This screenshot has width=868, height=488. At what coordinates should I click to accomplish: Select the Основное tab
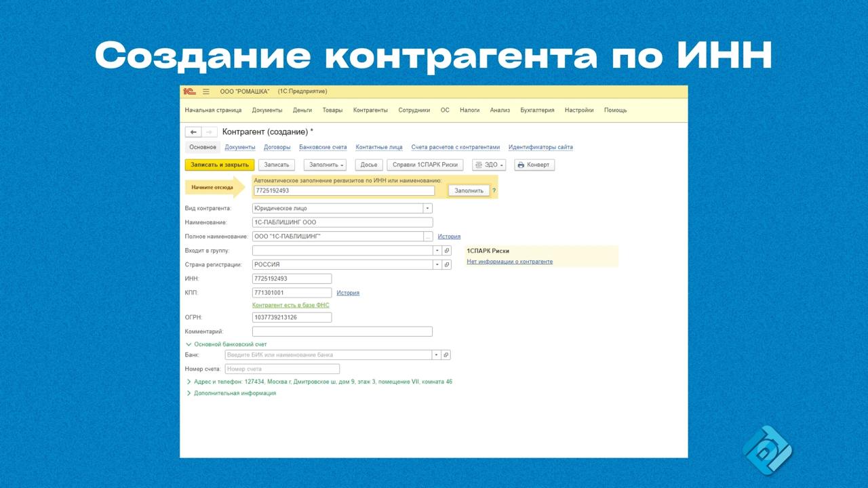tap(203, 147)
